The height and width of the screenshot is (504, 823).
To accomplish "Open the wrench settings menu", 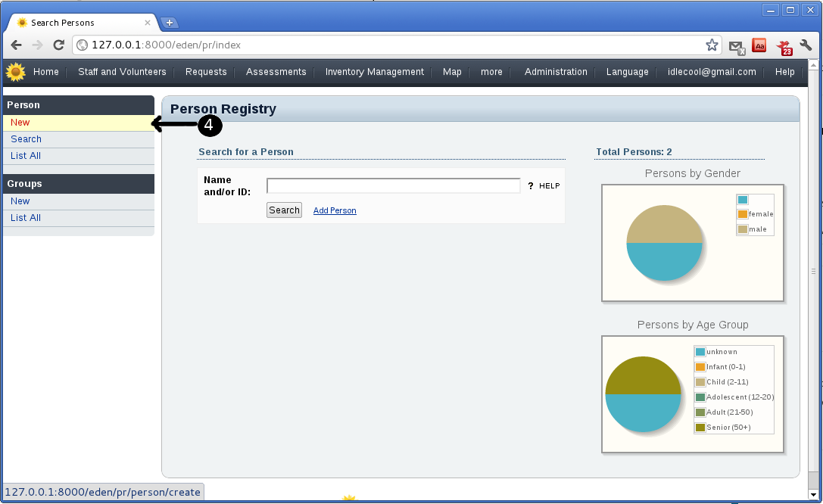I will point(806,45).
